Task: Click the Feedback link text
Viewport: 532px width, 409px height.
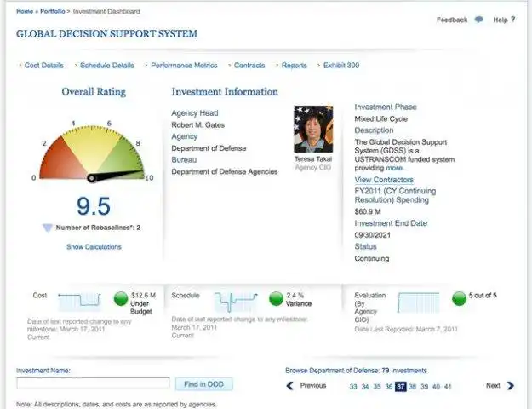Action: click(x=452, y=20)
